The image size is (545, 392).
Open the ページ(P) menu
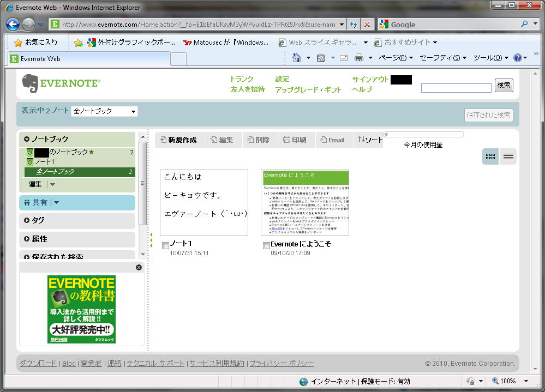tap(396, 58)
